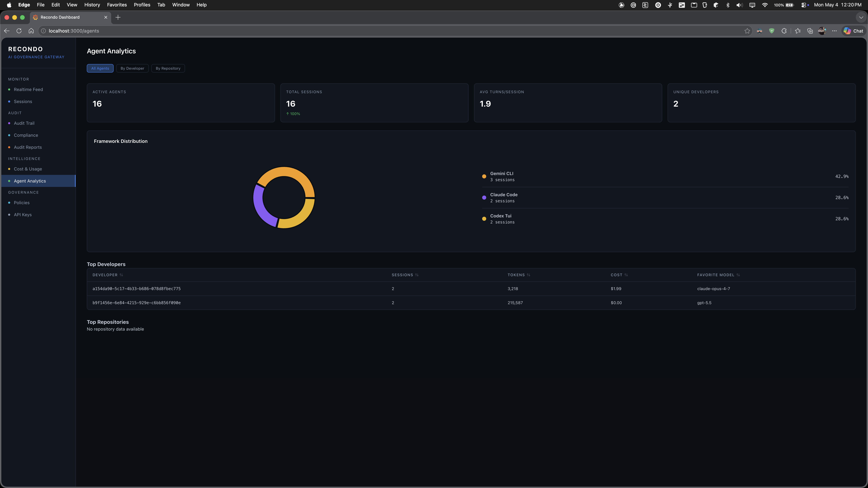The height and width of the screenshot is (488, 868).
Task: View site information icon in address bar
Action: coord(43,31)
